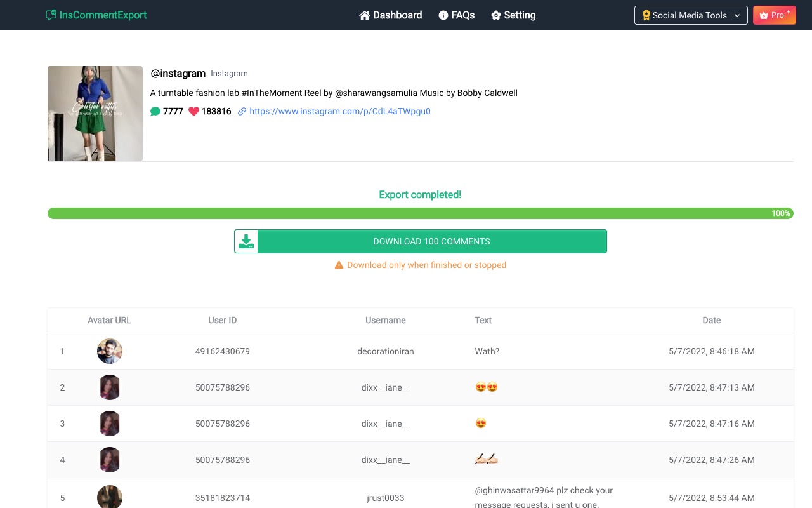Click the Date column header
812x508 pixels.
tap(712, 320)
